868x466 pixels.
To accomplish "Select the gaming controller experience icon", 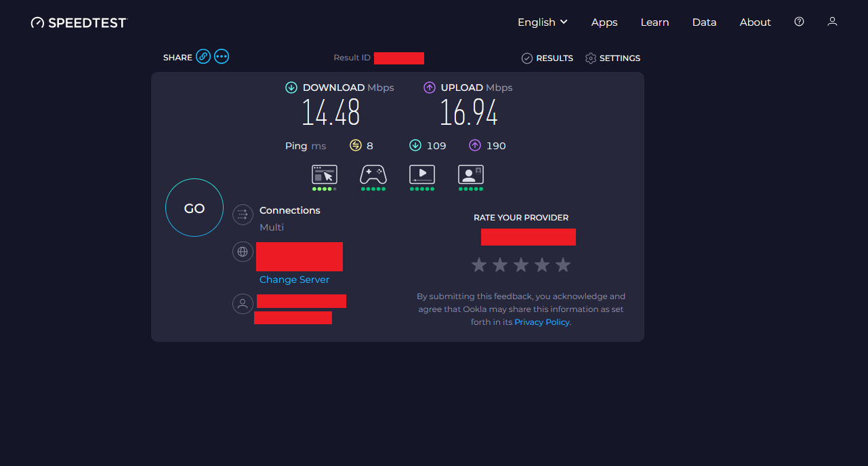I will click(373, 174).
